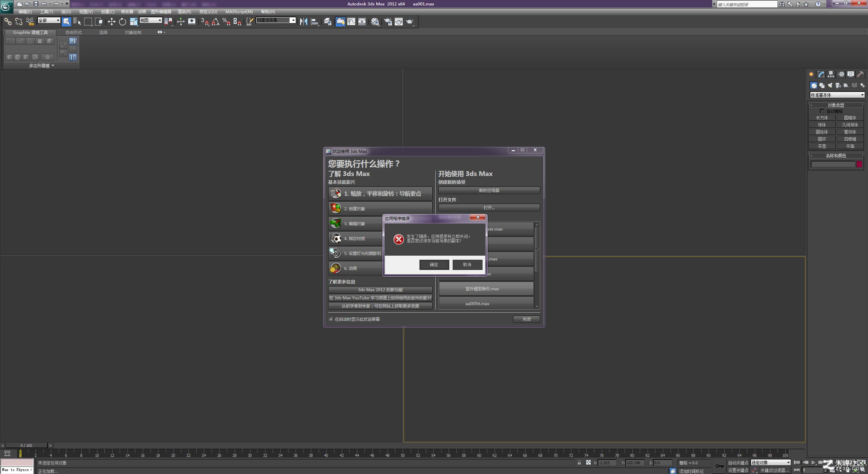
Task: Open the 编辑(E) menu
Action: tap(25, 12)
